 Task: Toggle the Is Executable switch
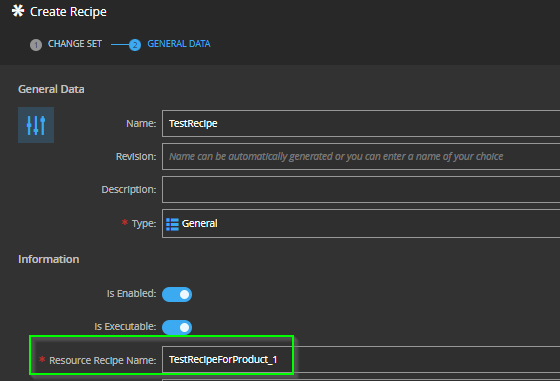click(x=177, y=327)
